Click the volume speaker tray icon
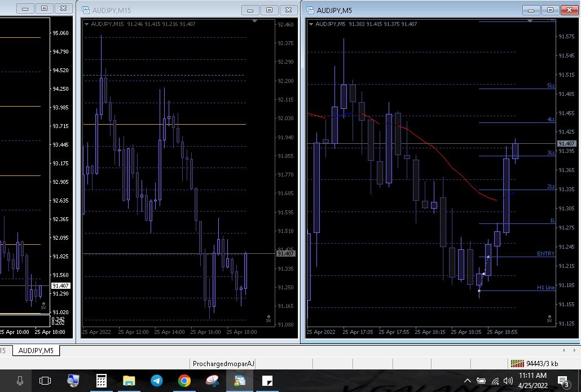This screenshot has width=581, height=392. tap(508, 381)
